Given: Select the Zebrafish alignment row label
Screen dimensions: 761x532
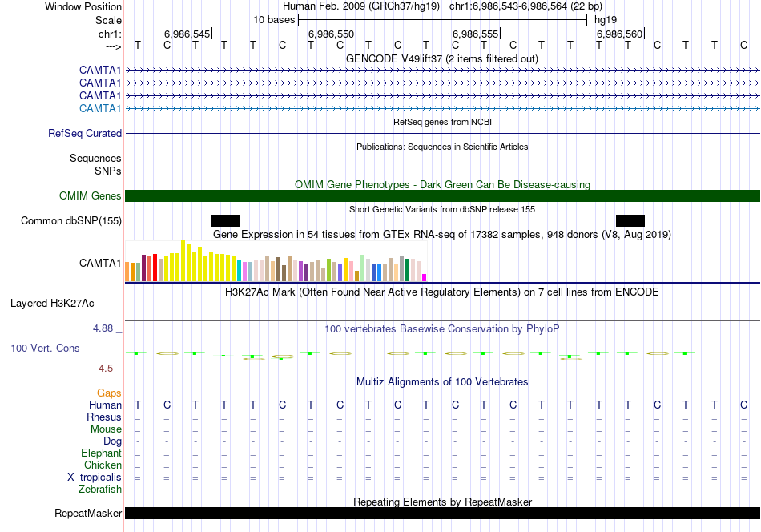Looking at the screenshot, I should click(x=100, y=489).
